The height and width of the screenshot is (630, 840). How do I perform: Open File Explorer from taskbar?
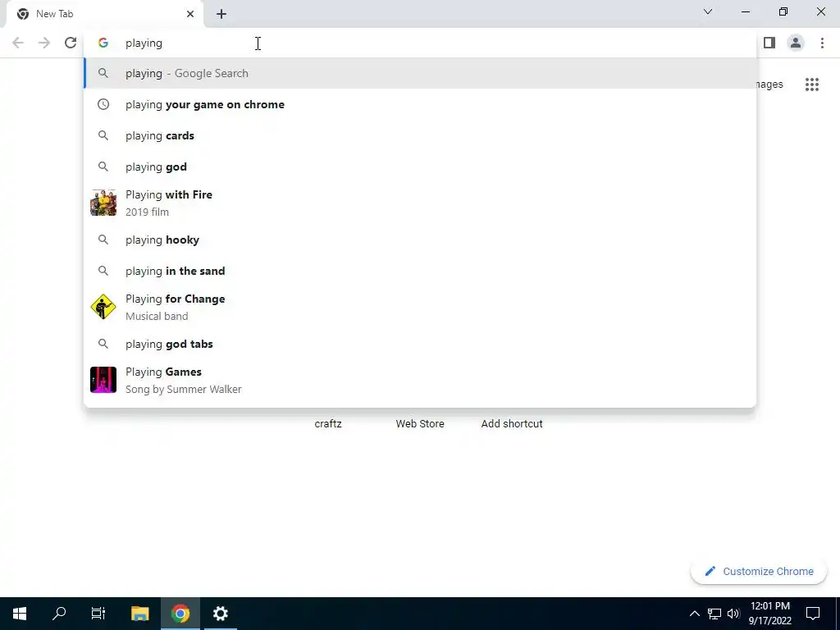point(139,614)
